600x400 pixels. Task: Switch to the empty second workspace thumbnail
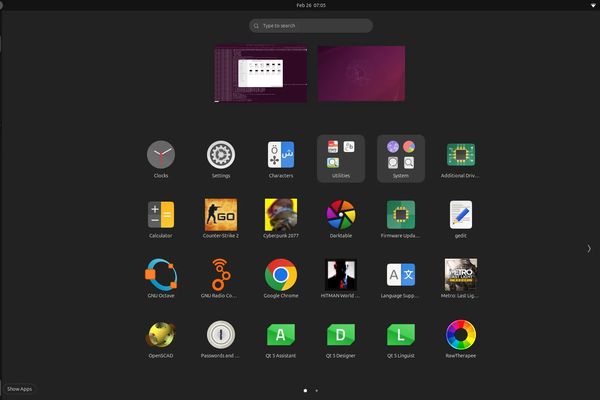pyautogui.click(x=361, y=73)
